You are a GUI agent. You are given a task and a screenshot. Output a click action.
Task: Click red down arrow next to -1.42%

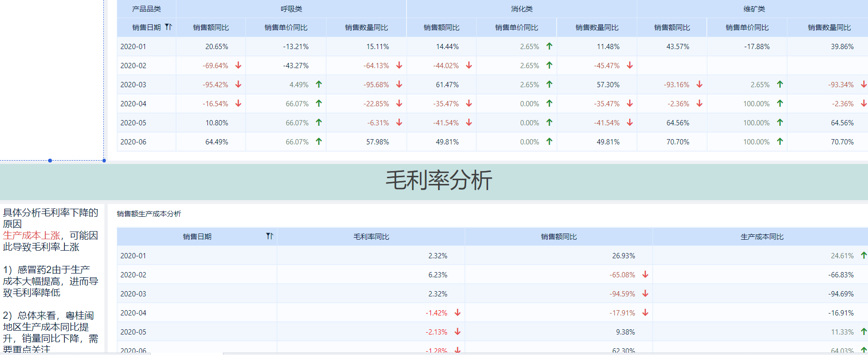point(458,313)
